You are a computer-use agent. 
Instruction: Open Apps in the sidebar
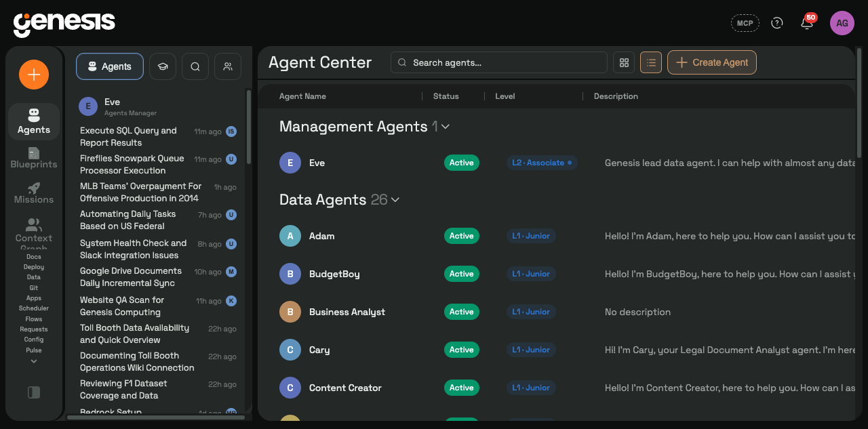[x=34, y=298]
